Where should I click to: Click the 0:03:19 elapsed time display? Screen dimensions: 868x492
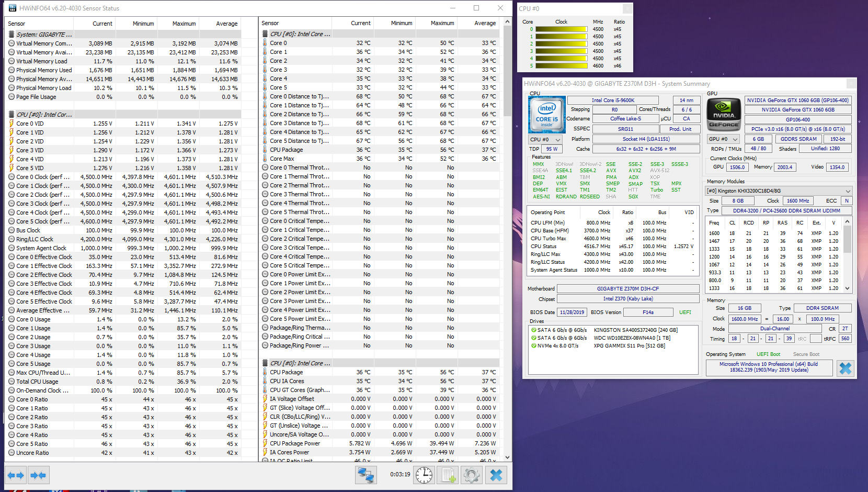coord(400,475)
